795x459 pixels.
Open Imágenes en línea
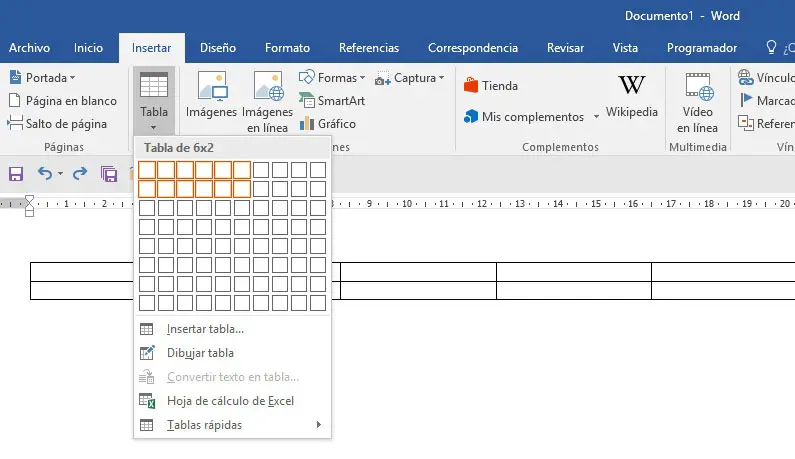point(268,102)
